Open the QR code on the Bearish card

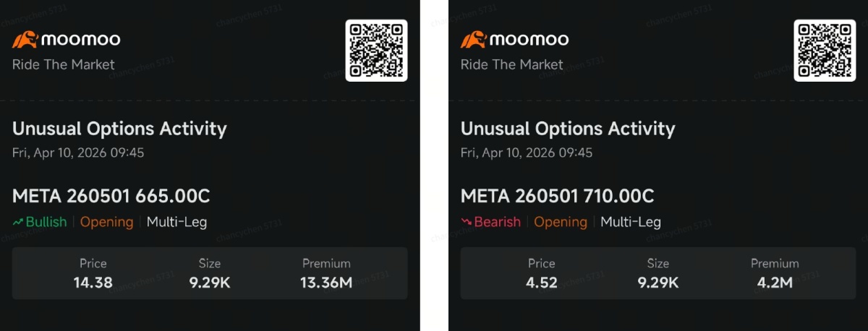[x=825, y=51]
